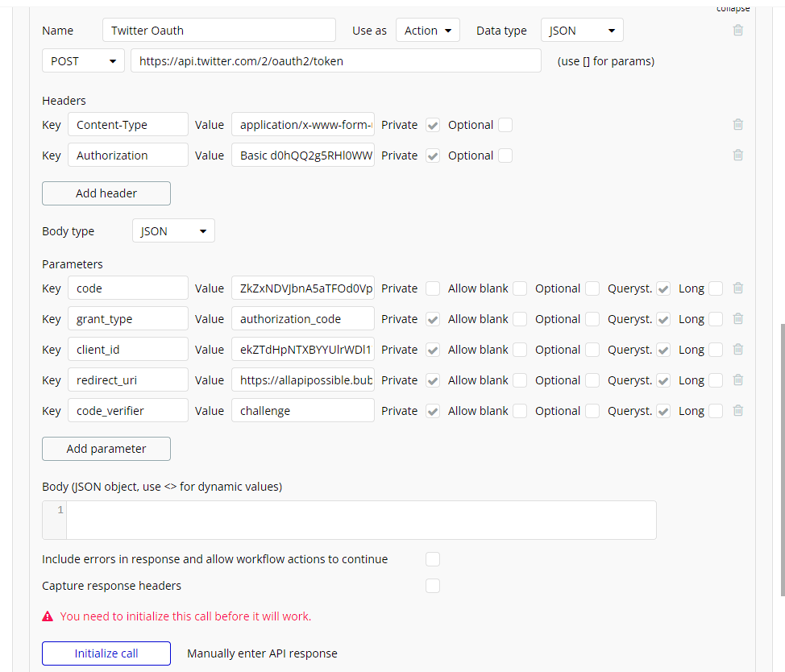Toggle Optional checkbox for Content-Type header
The height and width of the screenshot is (672, 785).
pyautogui.click(x=505, y=125)
